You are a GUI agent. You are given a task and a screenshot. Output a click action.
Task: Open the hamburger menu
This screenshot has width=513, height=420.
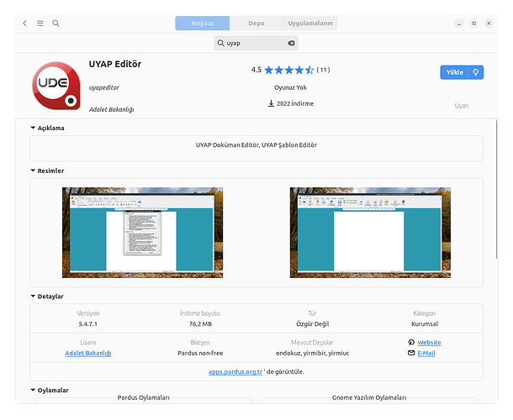(x=40, y=24)
